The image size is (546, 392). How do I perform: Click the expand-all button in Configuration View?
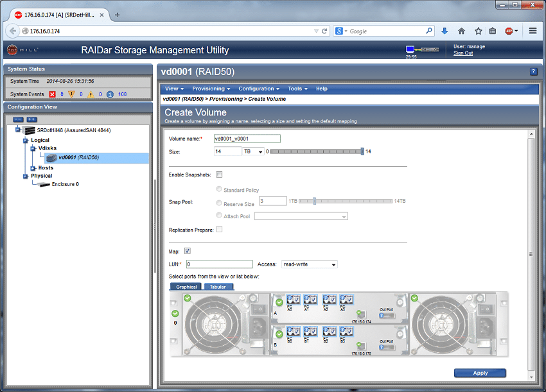point(31,119)
